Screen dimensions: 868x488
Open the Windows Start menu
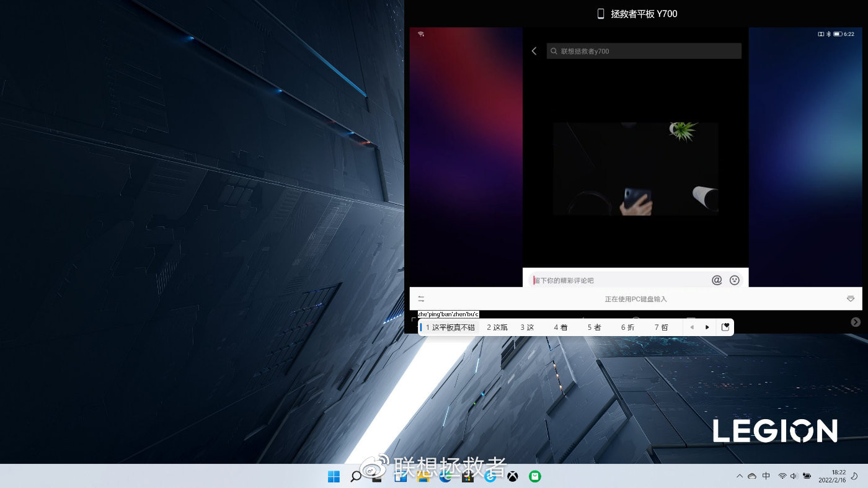pos(334,476)
